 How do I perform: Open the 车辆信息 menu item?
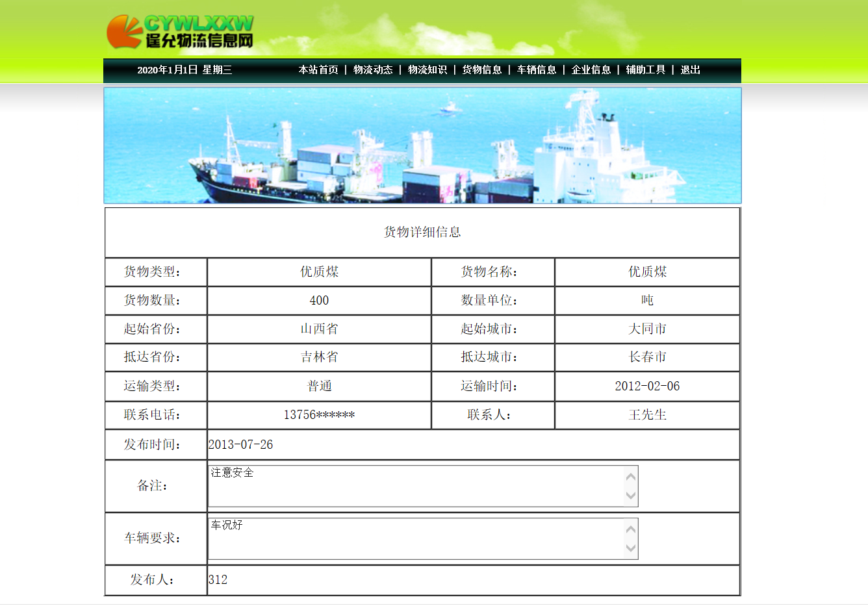pyautogui.click(x=537, y=69)
